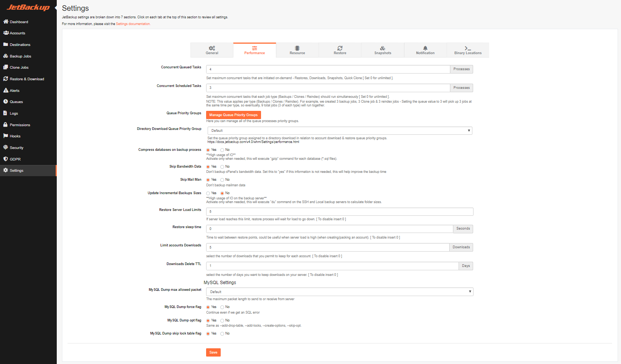The width and height of the screenshot is (621, 364).
Task: Select Yes for MySQL Dump skip lock table
Action: point(208,334)
